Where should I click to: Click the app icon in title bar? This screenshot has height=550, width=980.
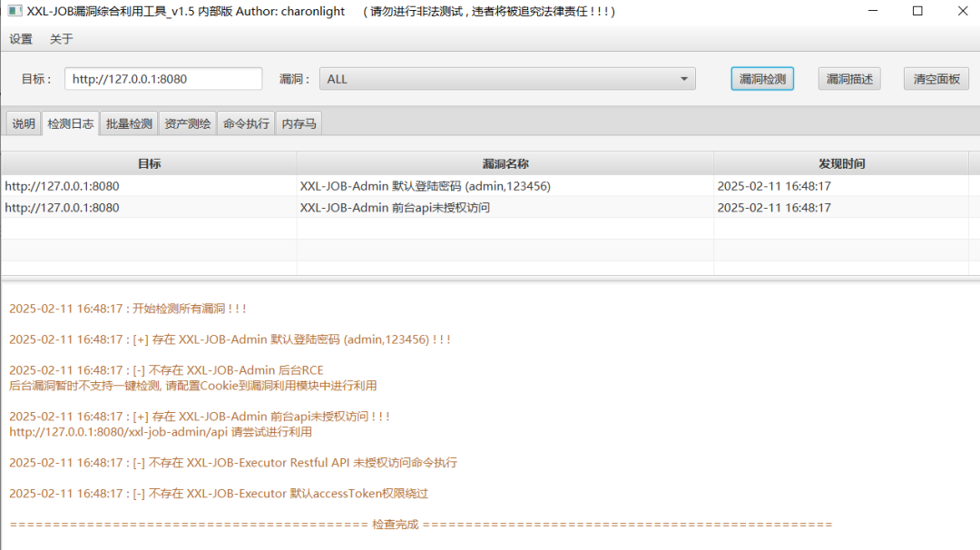pyautogui.click(x=15, y=11)
